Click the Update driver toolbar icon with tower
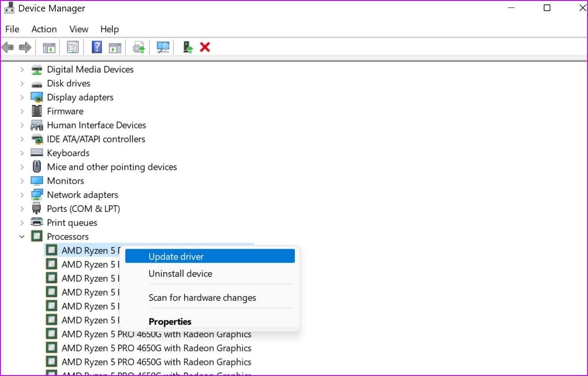Viewport: 588px width, 376px height. point(188,47)
